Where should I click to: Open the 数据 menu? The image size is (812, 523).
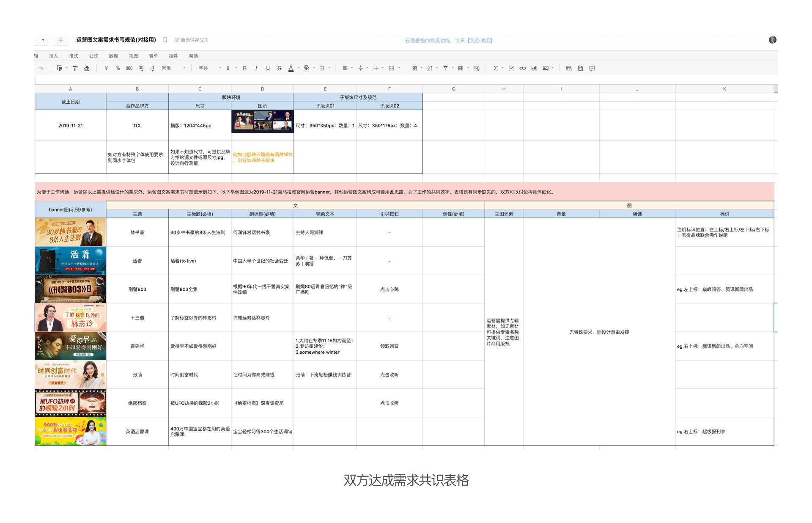point(113,56)
